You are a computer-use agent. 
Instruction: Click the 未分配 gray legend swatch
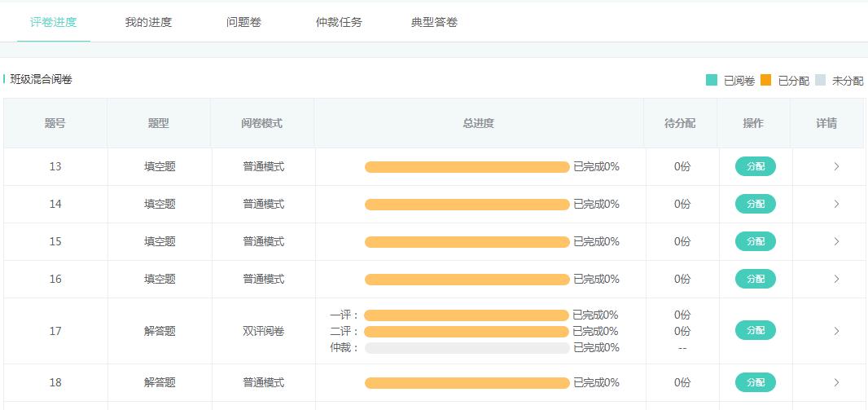click(x=820, y=81)
